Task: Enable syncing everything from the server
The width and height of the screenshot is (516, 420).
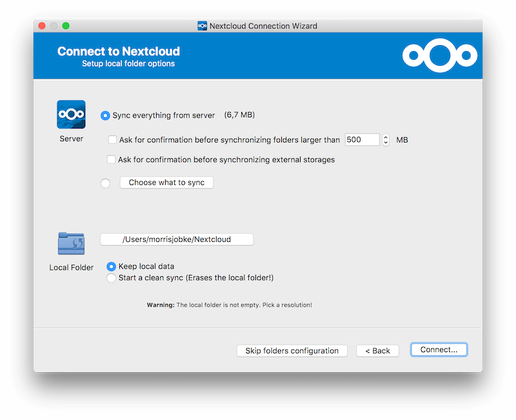Action: click(x=104, y=115)
